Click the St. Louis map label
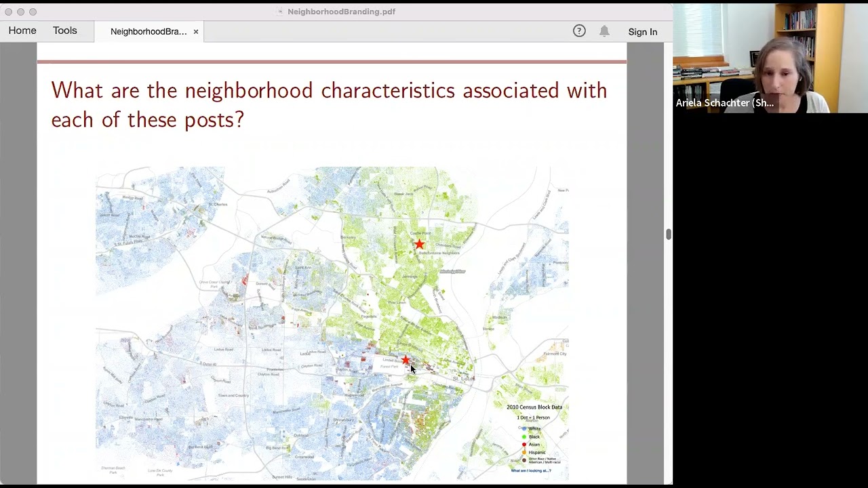The image size is (868, 488). 462,378
